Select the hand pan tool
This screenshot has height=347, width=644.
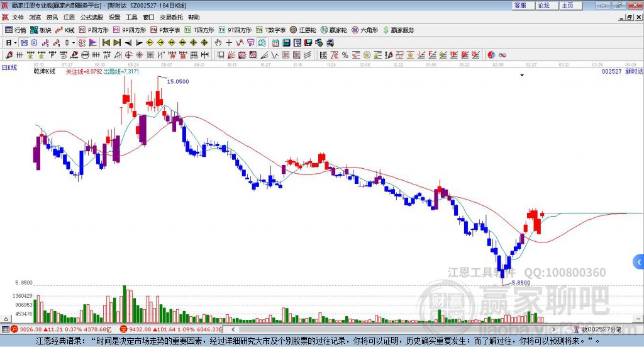pos(218,43)
